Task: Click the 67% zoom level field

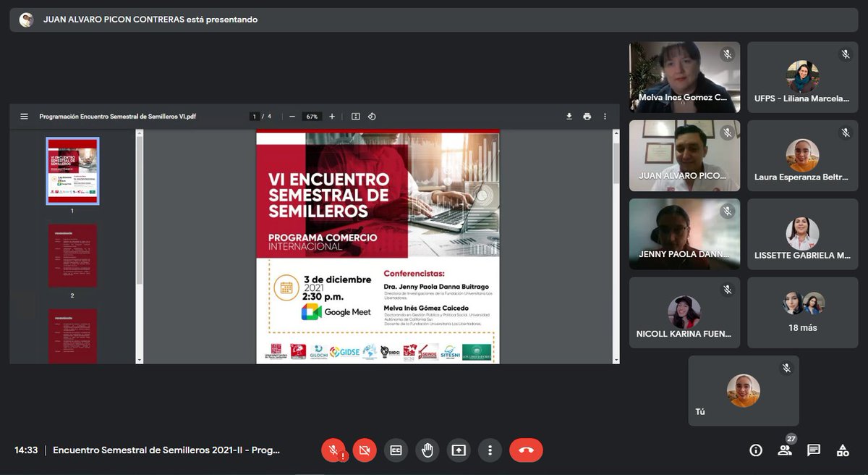Action: [312, 116]
